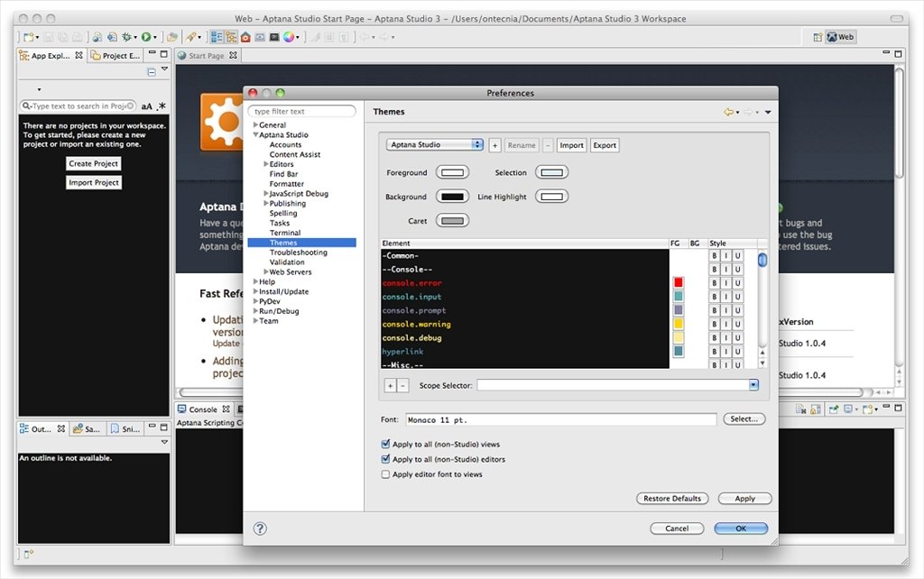
Task: Expand the Web Servers node
Action: coord(266,271)
